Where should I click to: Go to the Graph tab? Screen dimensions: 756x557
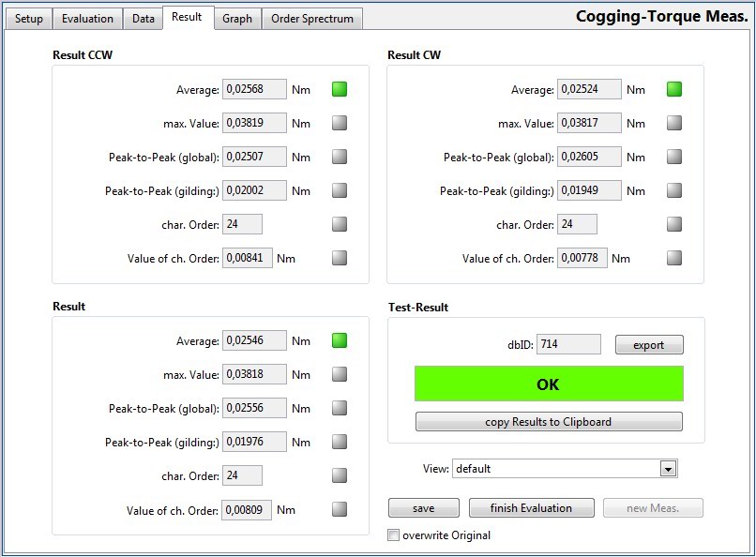pyautogui.click(x=237, y=19)
